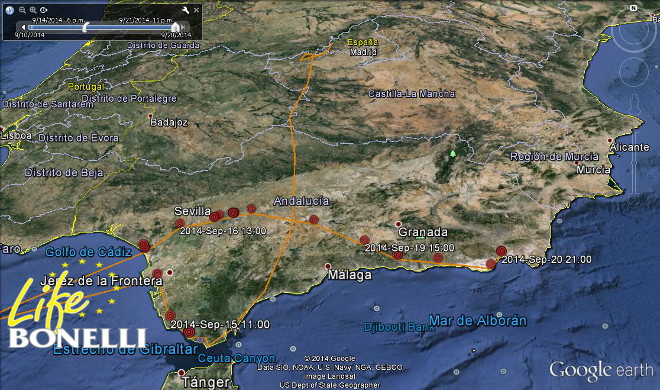Image resolution: width=660 pixels, height=390 pixels.
Task: Click the right time slider thumb near 9/21/2014
Action: pyautogui.click(x=175, y=27)
